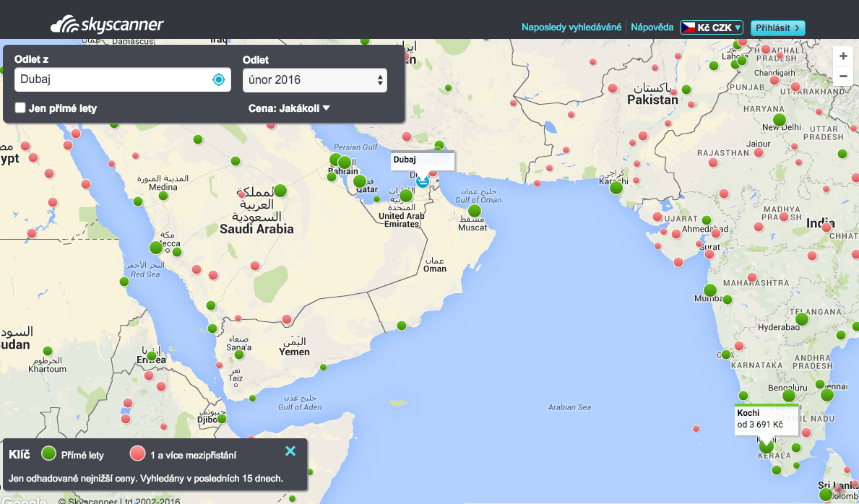
Task: Click the Přihlásit login button
Action: [777, 28]
